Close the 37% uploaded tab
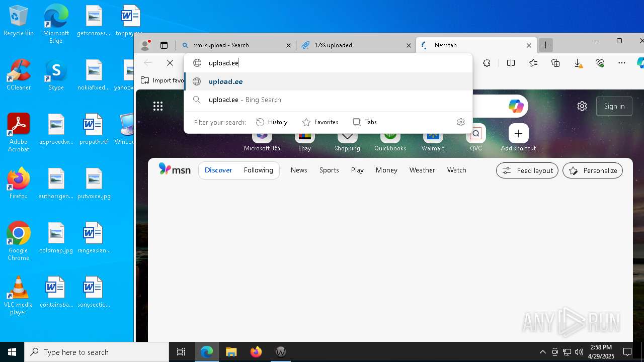This screenshot has width=644, height=362. click(409, 45)
